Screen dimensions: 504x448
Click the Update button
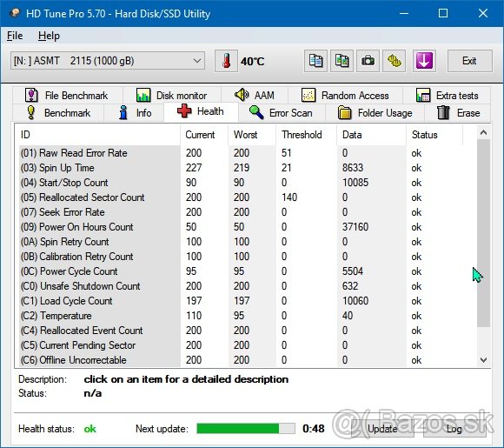pyautogui.click(x=382, y=429)
